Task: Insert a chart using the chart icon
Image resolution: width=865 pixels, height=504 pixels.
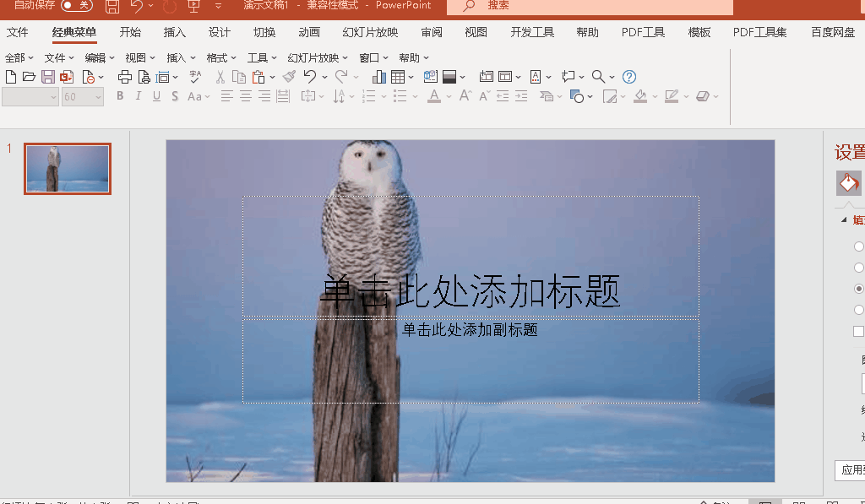Action: pos(378,76)
